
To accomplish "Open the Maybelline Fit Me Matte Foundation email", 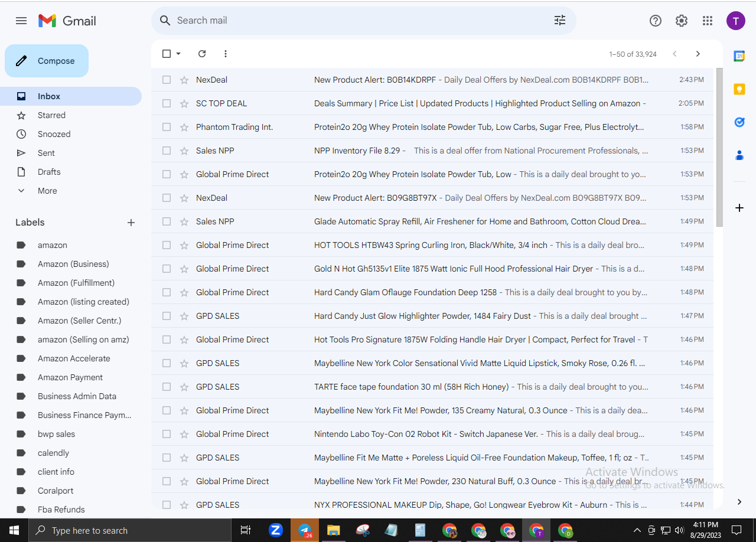I will pos(432,458).
